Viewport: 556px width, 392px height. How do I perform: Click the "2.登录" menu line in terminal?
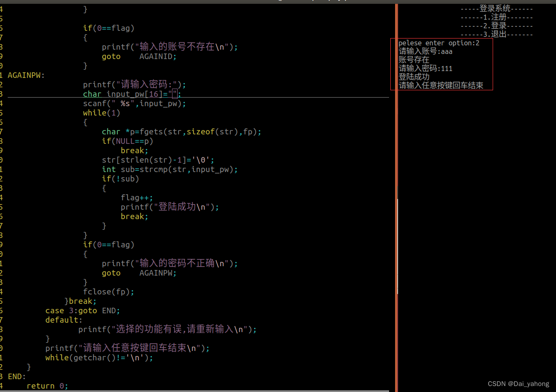[x=497, y=26]
